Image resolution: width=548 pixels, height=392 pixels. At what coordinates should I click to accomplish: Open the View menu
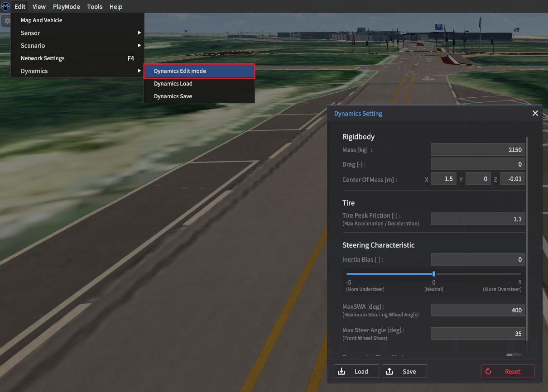point(39,7)
